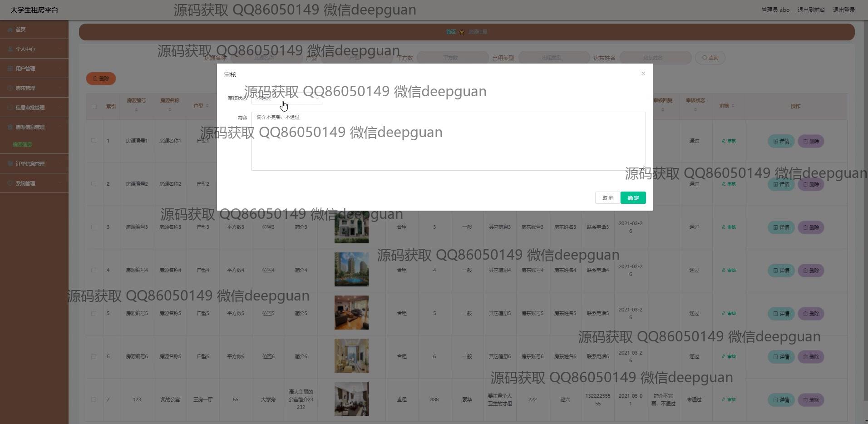Viewport: 868px width, 424px height.
Task: Collapse the 房源信息管理 sidebar chevron
Action: tap(60, 127)
